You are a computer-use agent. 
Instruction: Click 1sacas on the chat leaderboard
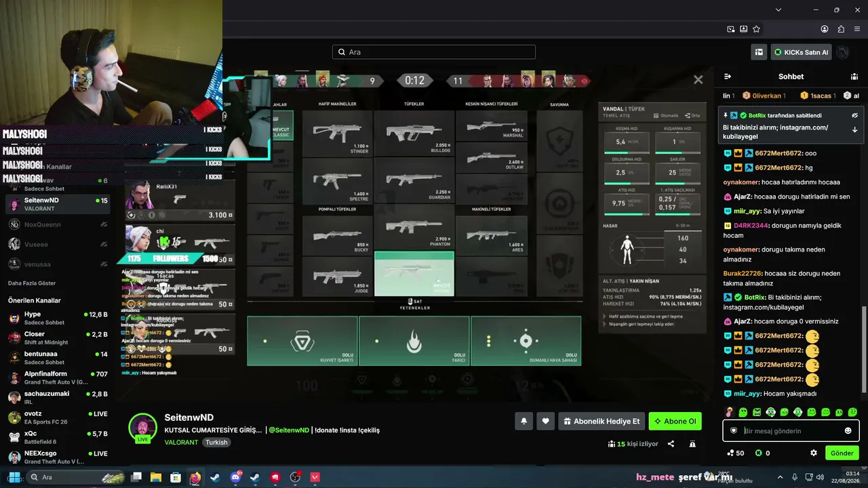[818, 96]
